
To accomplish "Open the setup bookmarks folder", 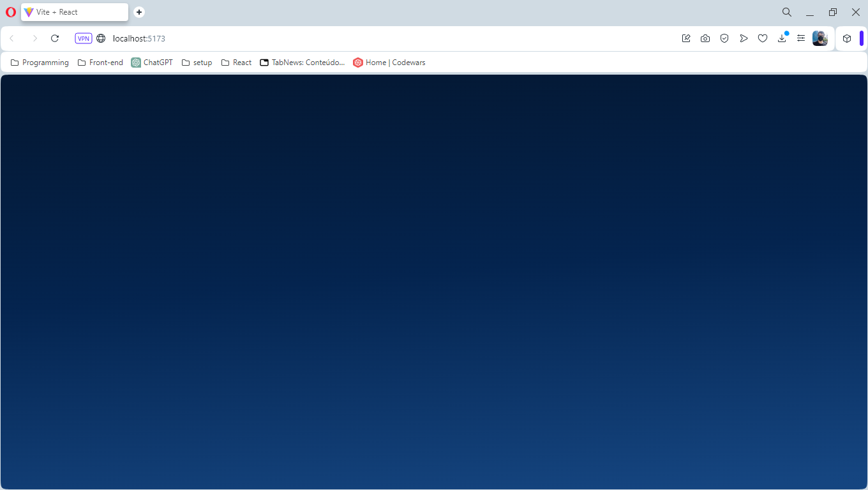I will (x=197, y=63).
